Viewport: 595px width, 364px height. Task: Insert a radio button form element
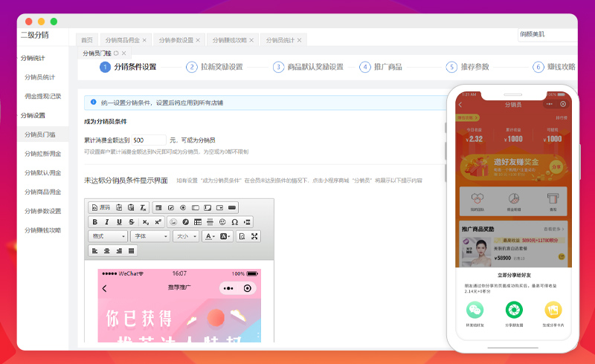(x=183, y=207)
